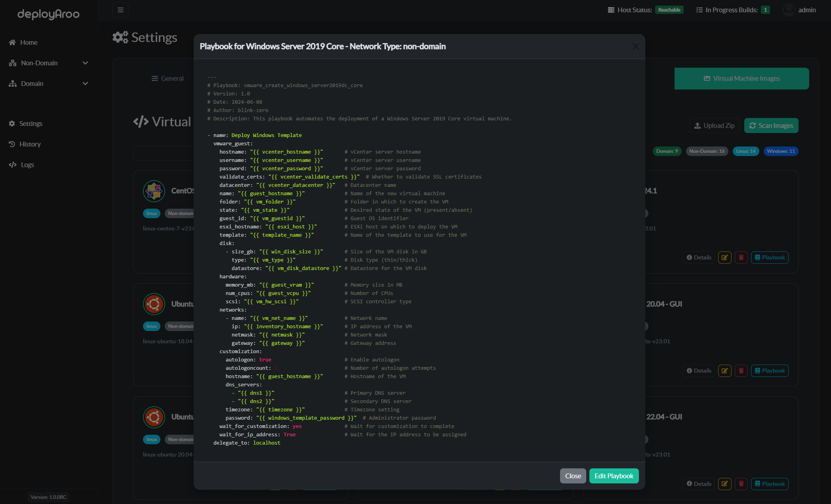Image resolution: width=831 pixels, height=504 pixels.
Task: Click the Non-Domain: 16 filter badge
Action: [707, 151]
